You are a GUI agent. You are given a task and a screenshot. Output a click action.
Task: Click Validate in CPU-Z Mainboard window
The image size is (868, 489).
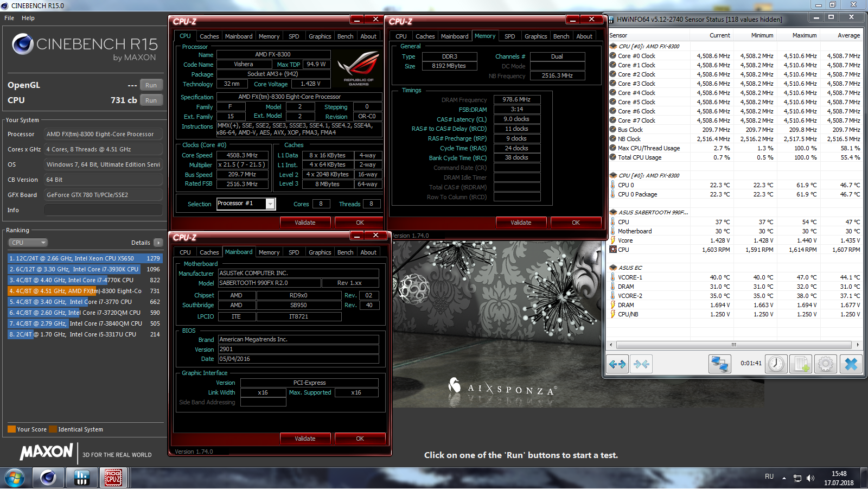(305, 439)
